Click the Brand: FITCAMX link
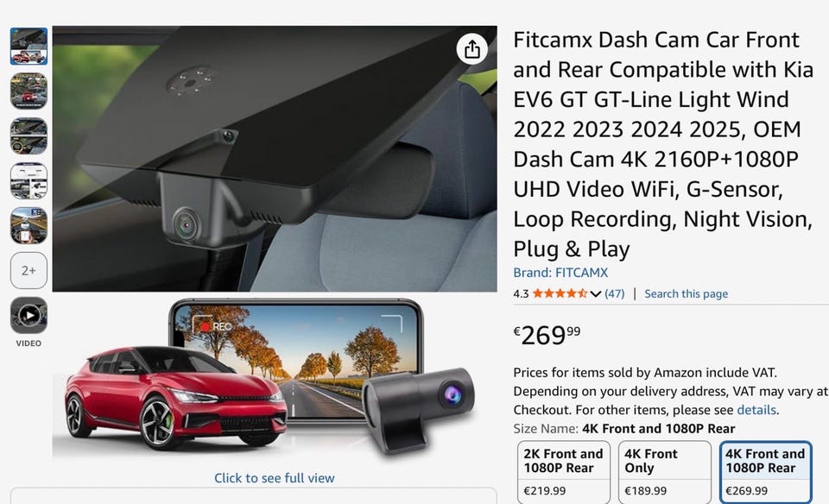The height and width of the screenshot is (504, 829). click(x=560, y=273)
